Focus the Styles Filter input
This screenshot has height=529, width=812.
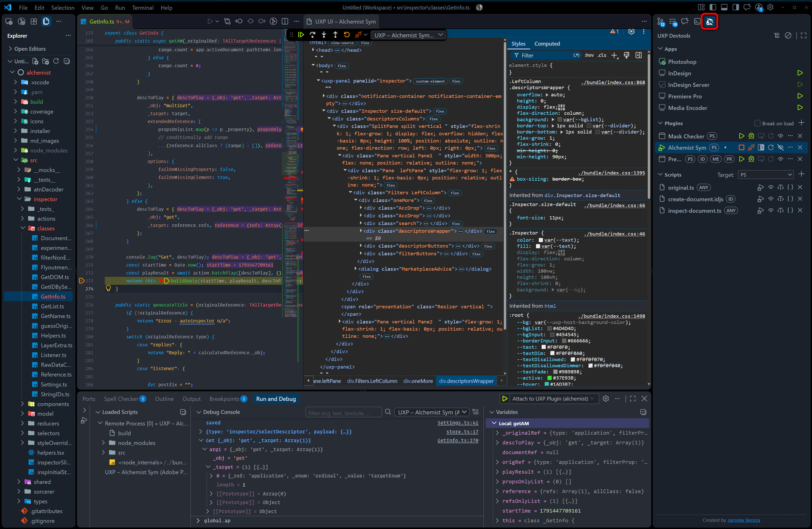click(x=546, y=55)
